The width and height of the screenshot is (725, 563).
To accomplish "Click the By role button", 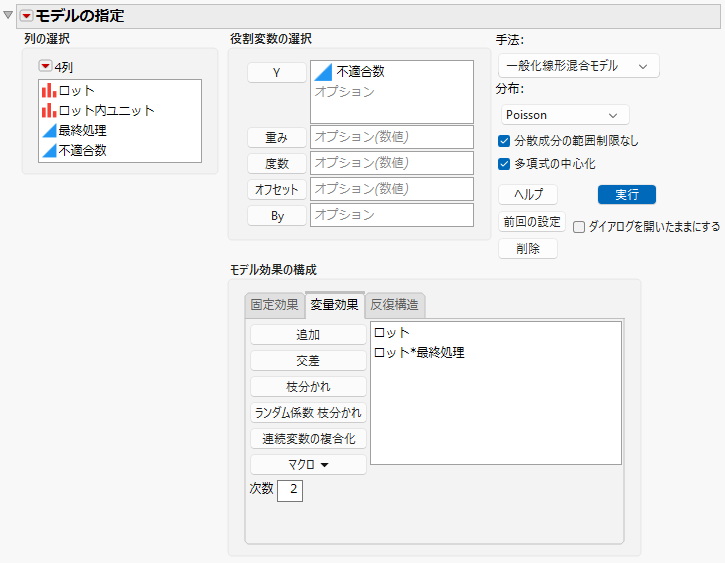I will point(276,216).
